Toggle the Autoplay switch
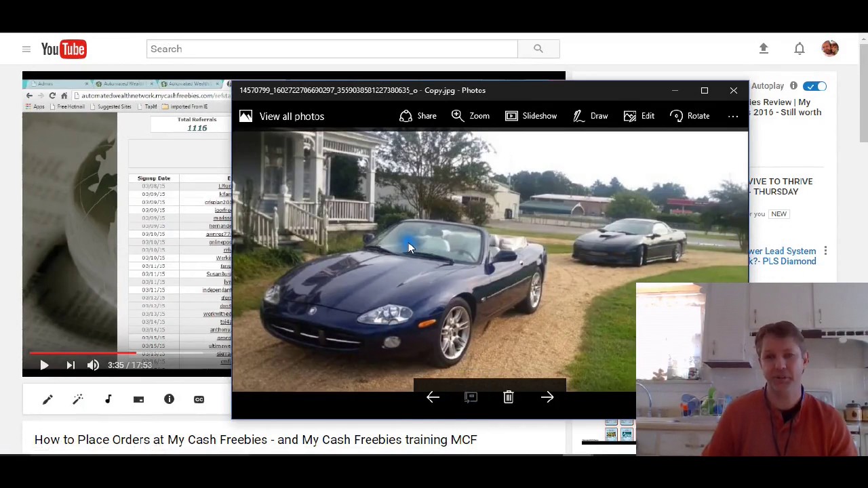 click(x=814, y=86)
